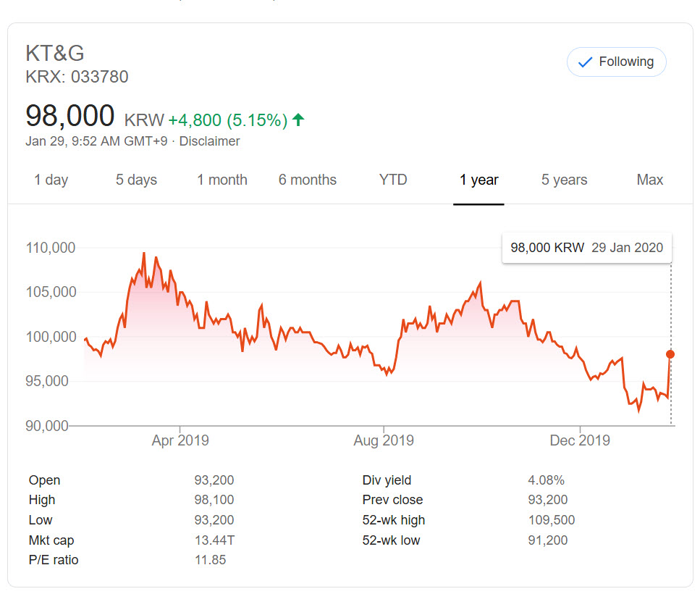Switch to the 1 day chart range

point(51,180)
